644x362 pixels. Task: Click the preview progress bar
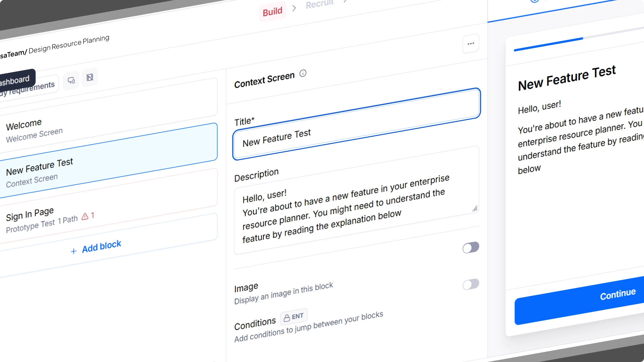579,39
